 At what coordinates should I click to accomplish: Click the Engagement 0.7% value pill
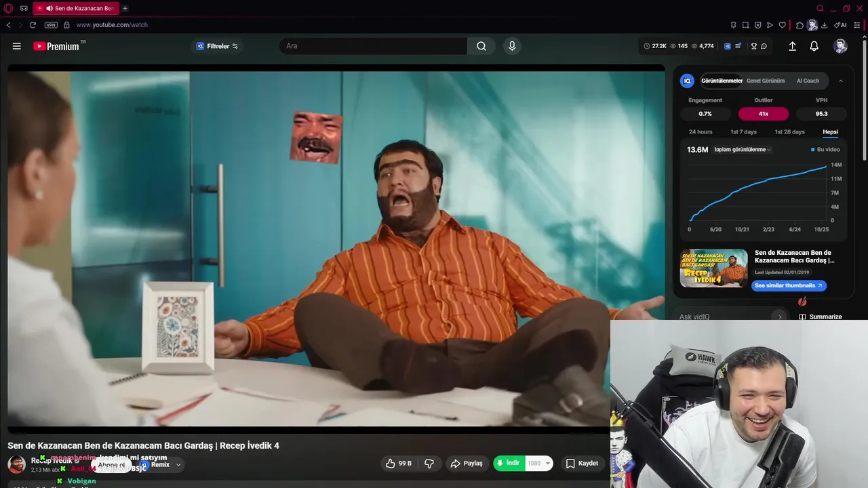705,114
